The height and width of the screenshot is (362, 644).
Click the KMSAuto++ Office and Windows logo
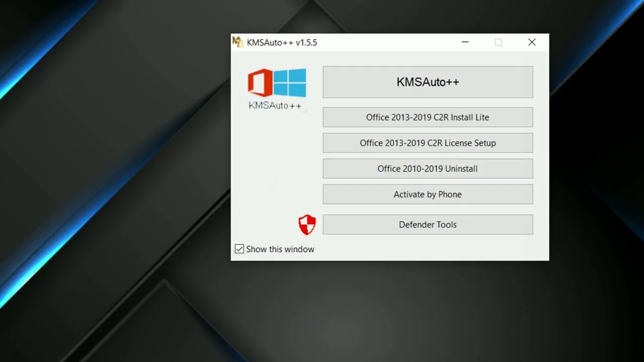pyautogui.click(x=277, y=82)
